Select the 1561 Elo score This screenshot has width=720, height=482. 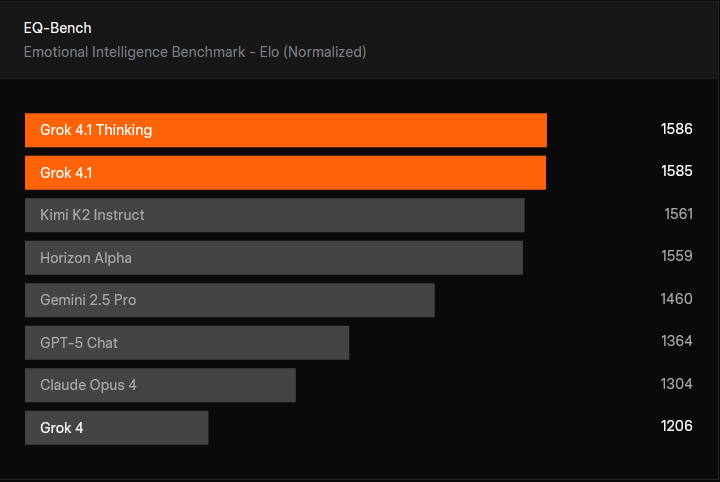(678, 214)
